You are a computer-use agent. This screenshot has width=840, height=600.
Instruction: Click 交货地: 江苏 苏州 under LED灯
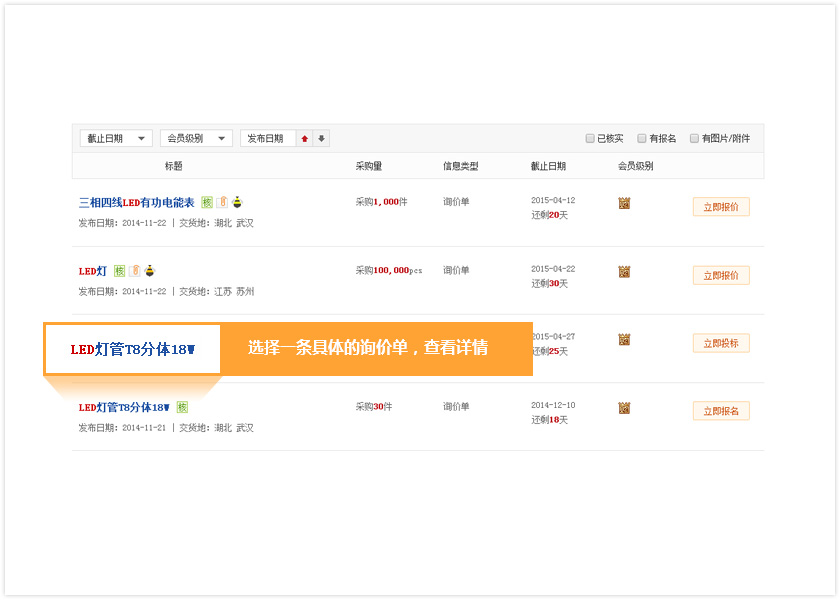[x=216, y=292]
